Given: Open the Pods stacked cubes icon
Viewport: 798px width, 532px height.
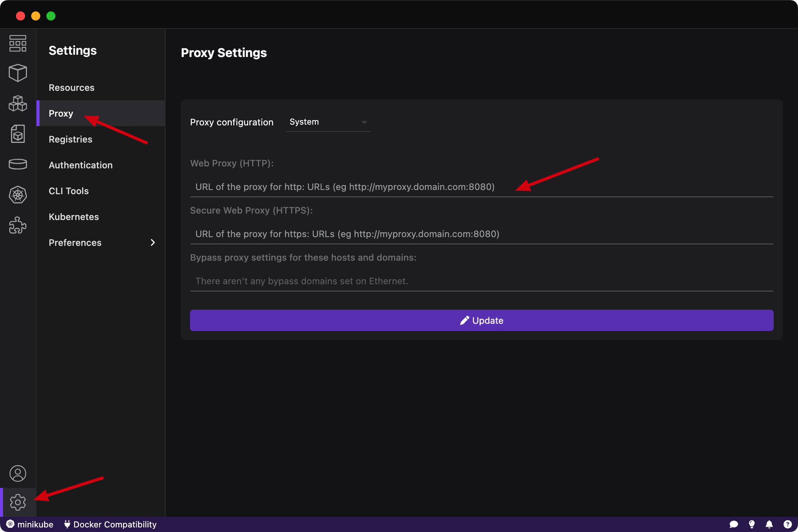Looking at the screenshot, I should [x=18, y=103].
